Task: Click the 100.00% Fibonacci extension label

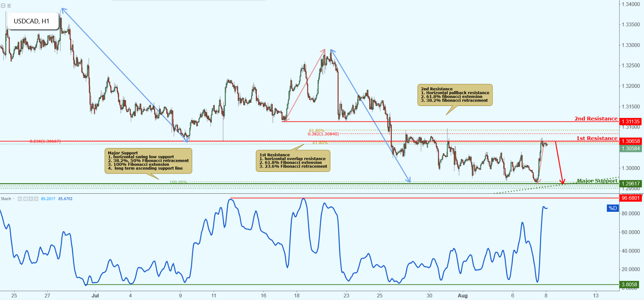Action: pyautogui.click(x=178, y=182)
